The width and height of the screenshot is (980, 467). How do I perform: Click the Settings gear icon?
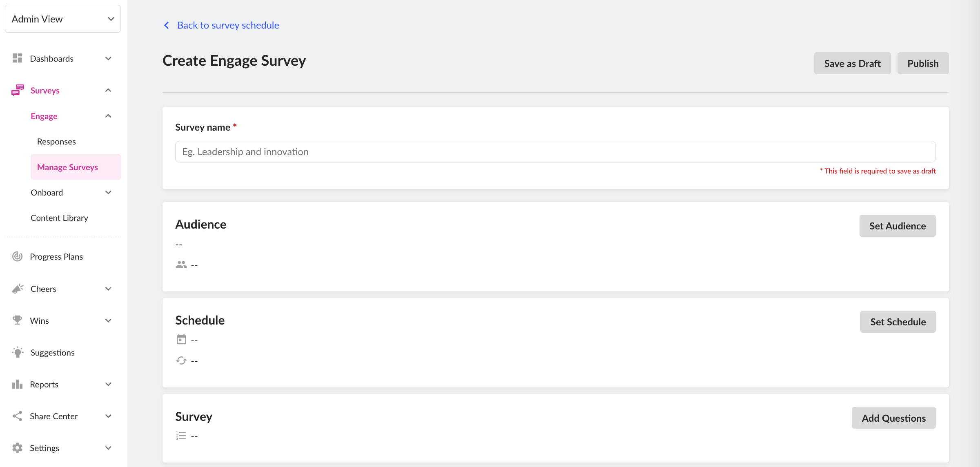click(17, 448)
